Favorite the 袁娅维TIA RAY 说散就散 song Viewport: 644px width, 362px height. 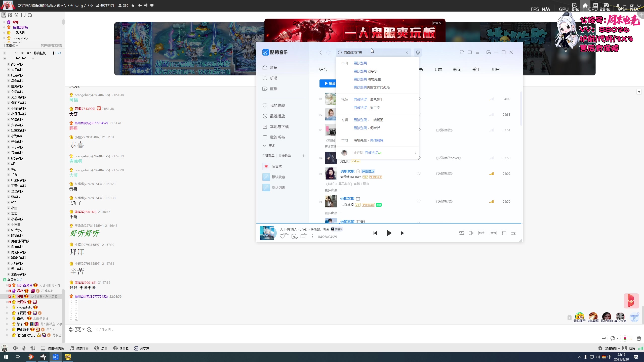[x=419, y=173]
